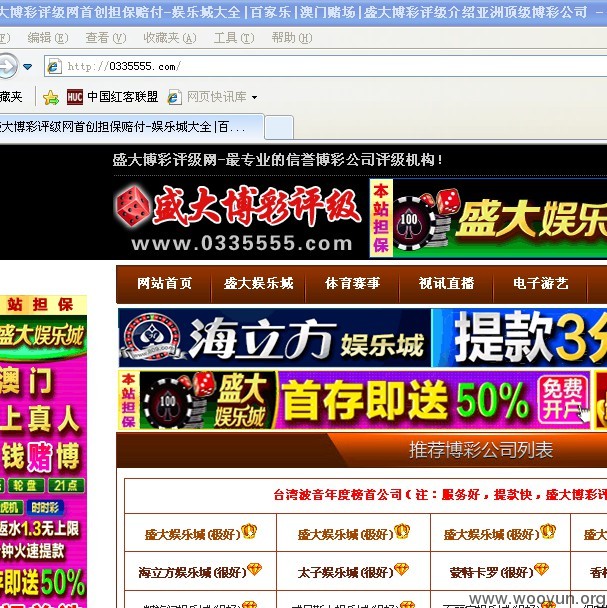Image resolution: width=607 pixels, height=608 pixels.
Task: Click the 海立方娱乐城 banner
Action: (x=275, y=338)
